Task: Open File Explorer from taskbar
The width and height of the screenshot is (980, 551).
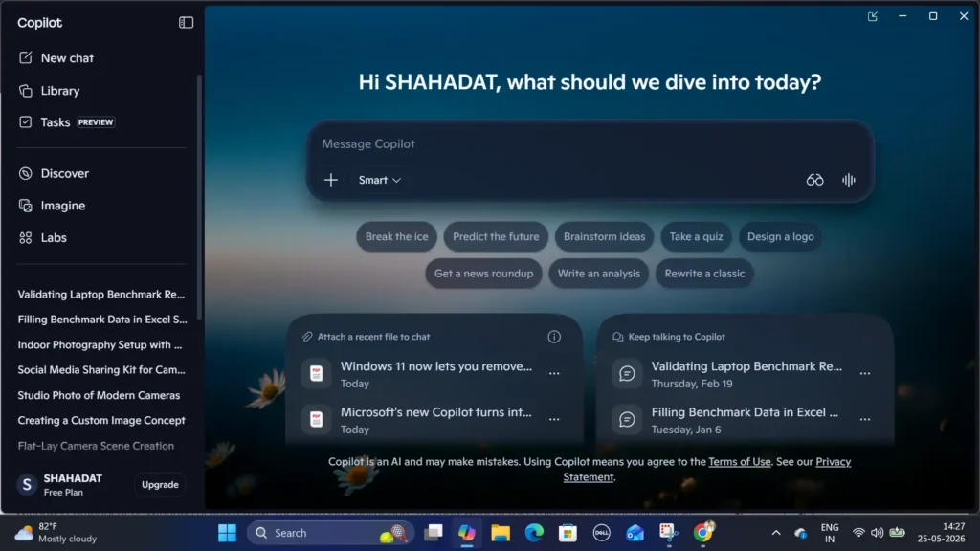Action: coord(501,533)
